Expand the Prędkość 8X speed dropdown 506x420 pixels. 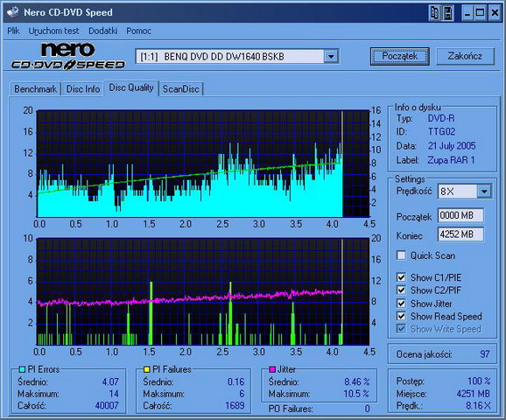point(484,192)
